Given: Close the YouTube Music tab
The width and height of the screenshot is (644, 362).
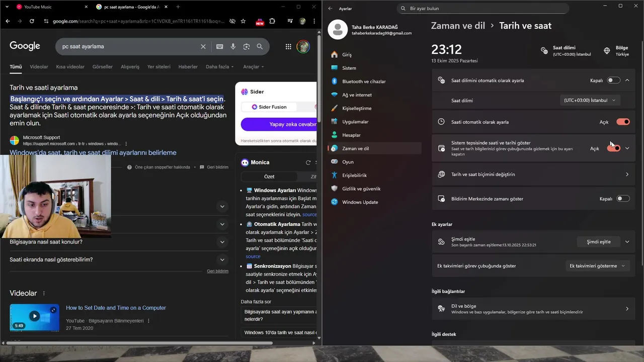Looking at the screenshot, I should [86, 7].
